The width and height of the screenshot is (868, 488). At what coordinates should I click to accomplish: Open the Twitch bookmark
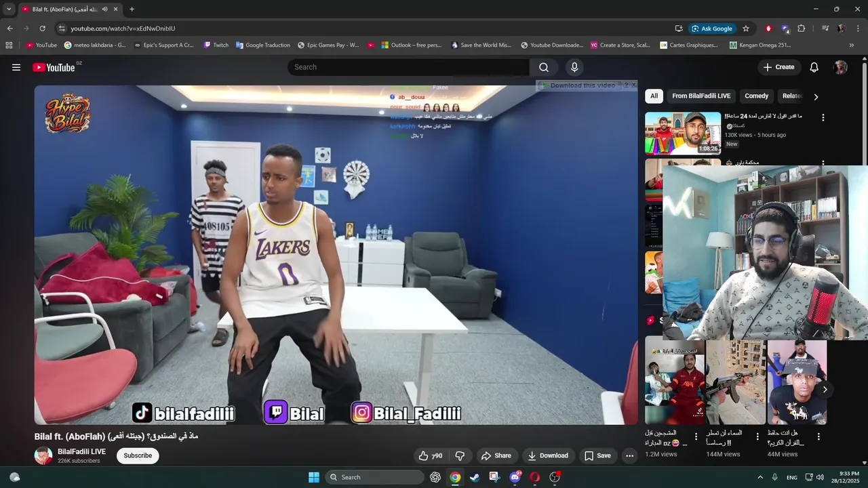point(216,45)
